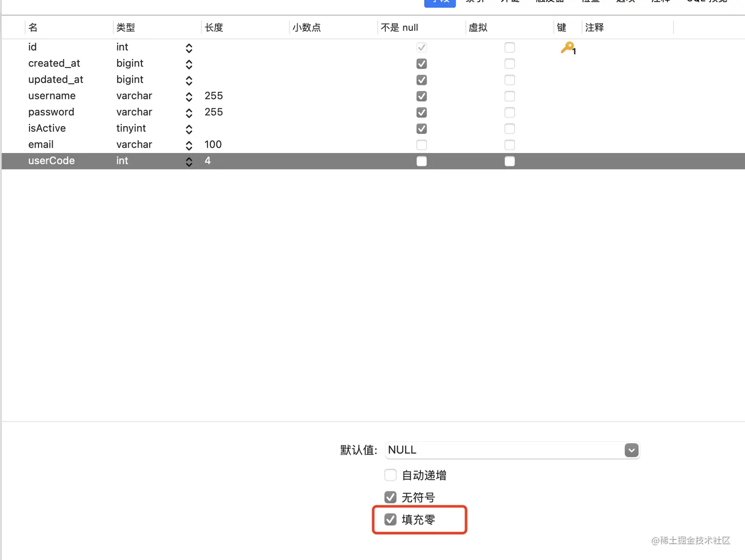Toggle not-null checkbox for created_at
This screenshot has width=745, height=560.
pos(421,64)
